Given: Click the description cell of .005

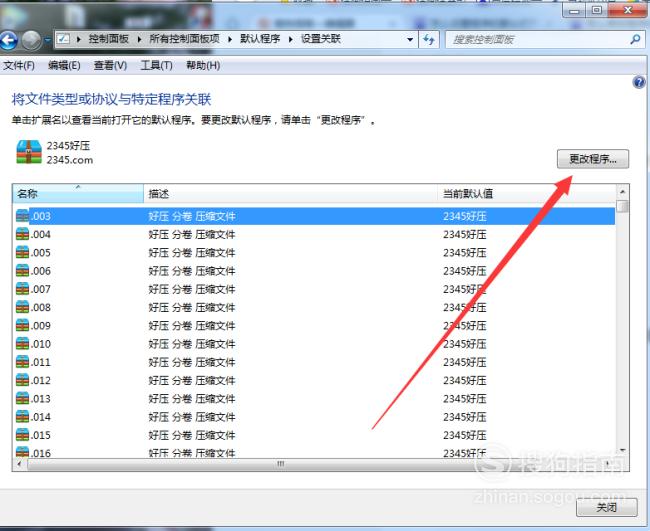Looking at the screenshot, I should coord(192,252).
